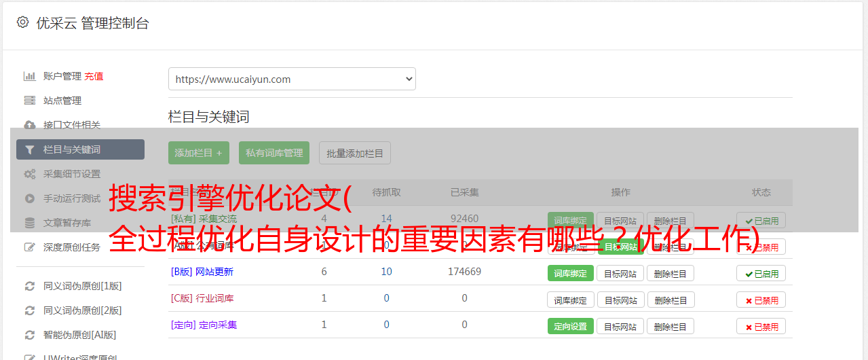Toggle the 已启用 status for 采集交流
This screenshot has height=360, width=868.
point(761,221)
